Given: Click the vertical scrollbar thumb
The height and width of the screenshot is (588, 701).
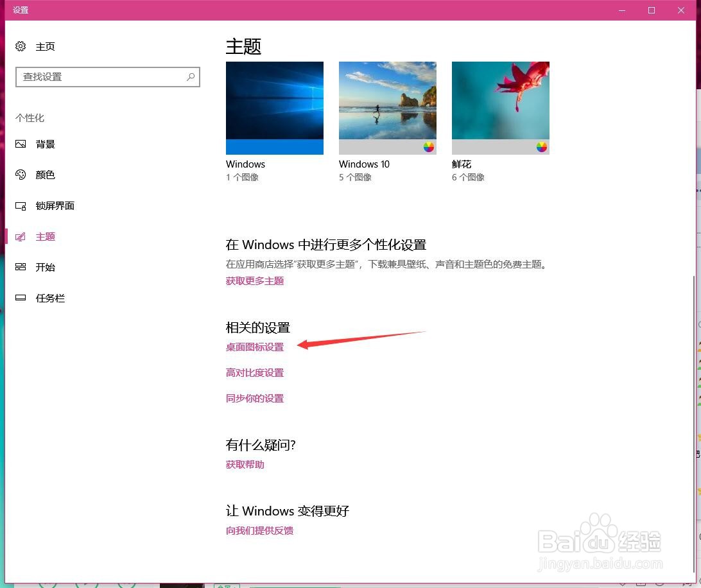Looking at the screenshot, I should (x=695, y=425).
